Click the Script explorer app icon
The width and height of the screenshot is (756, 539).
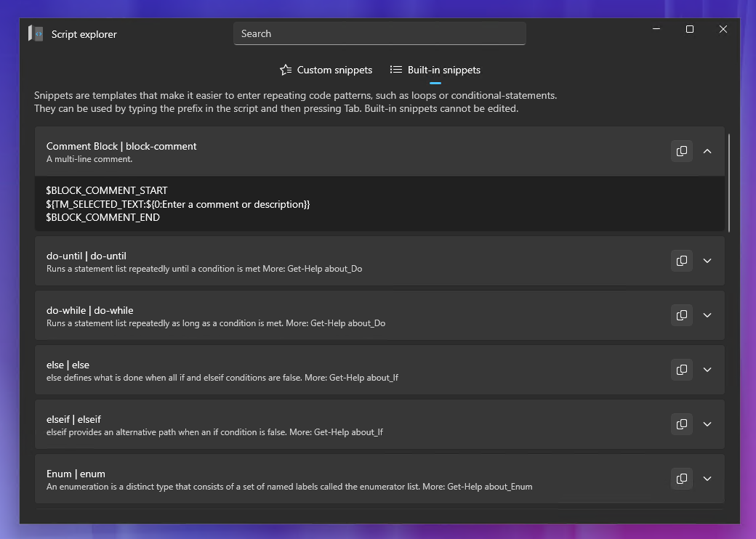pyautogui.click(x=36, y=33)
